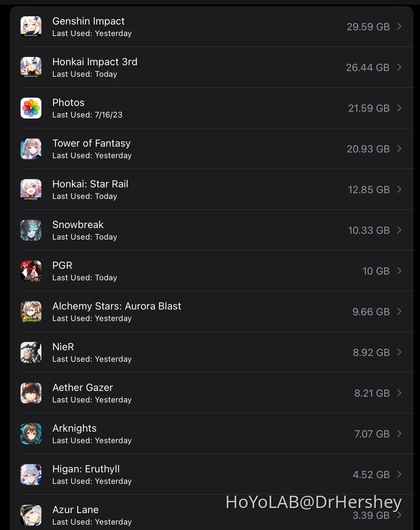Tap the Snowbreak app icon

click(x=31, y=230)
